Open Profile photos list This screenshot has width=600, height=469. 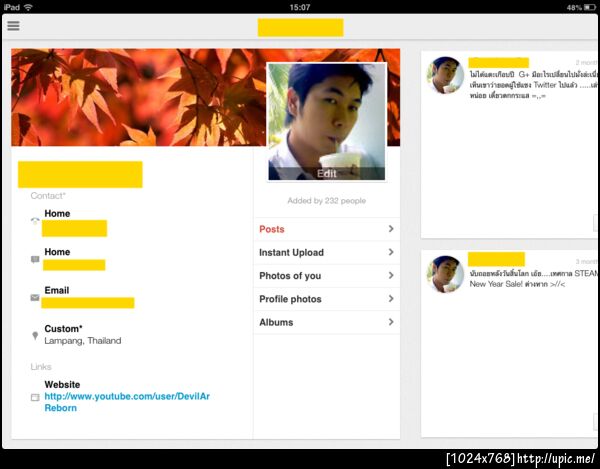[326, 299]
